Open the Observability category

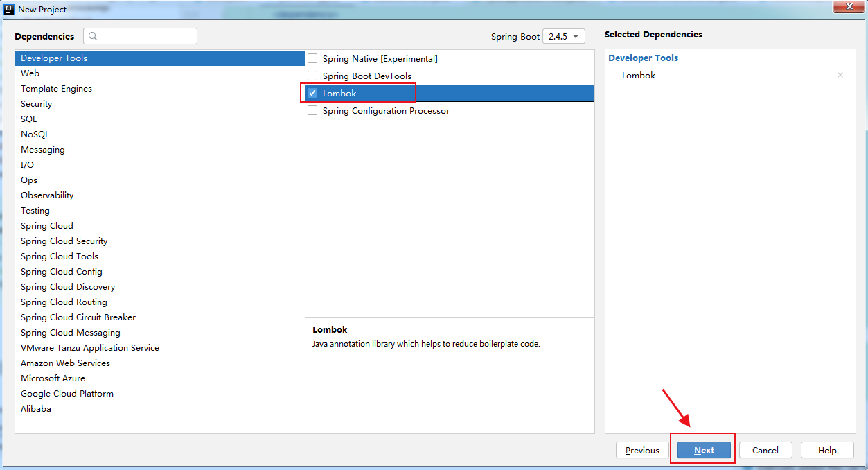point(160,195)
